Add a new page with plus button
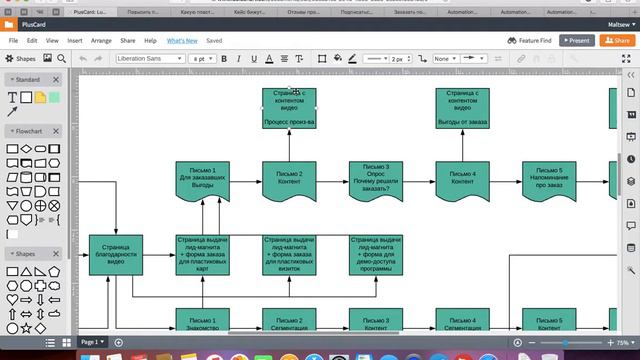 [x=119, y=342]
